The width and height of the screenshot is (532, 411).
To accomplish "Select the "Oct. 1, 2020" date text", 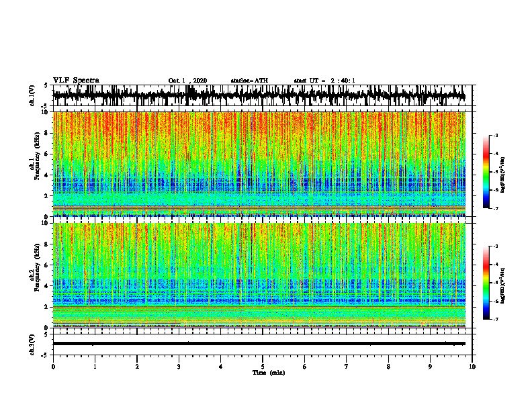I will tap(187, 81).
